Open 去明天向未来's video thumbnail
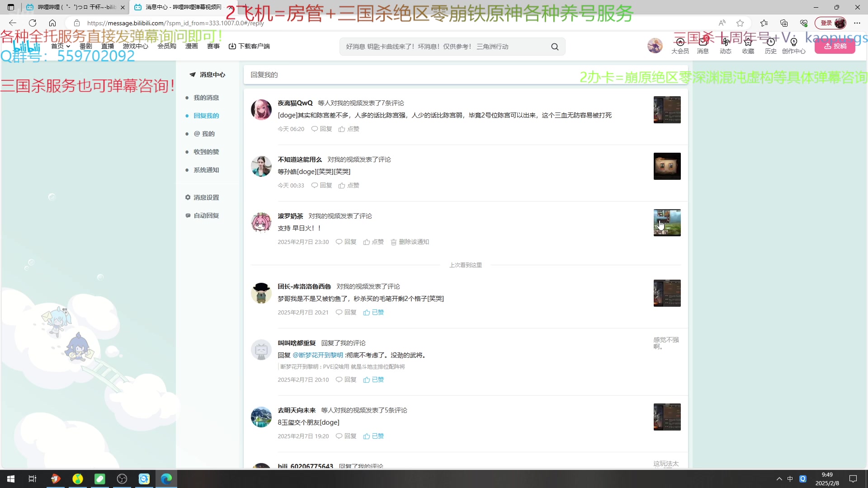 667,417
